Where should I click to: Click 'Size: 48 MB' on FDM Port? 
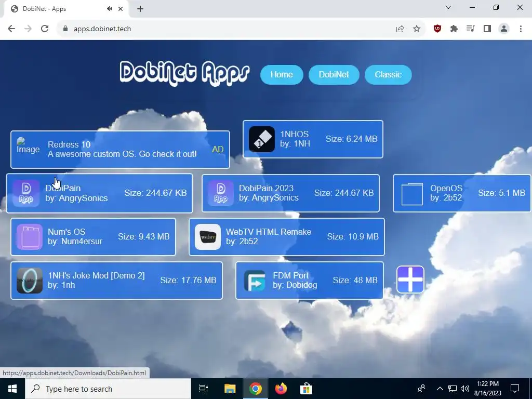click(x=355, y=280)
